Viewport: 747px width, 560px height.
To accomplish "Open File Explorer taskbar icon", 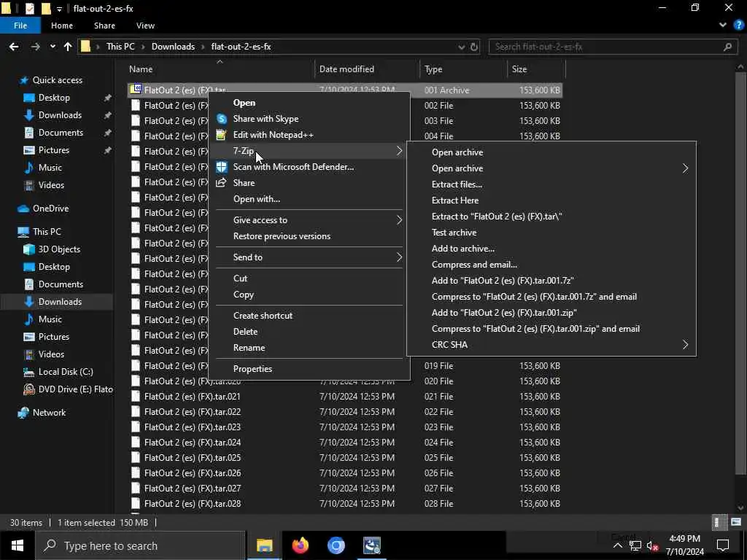I will click(x=264, y=545).
